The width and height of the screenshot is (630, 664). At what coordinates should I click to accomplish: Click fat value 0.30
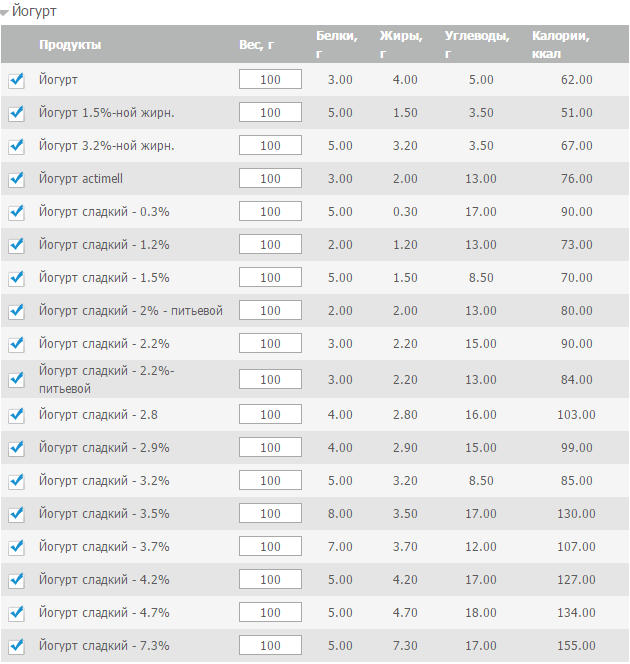(x=405, y=212)
